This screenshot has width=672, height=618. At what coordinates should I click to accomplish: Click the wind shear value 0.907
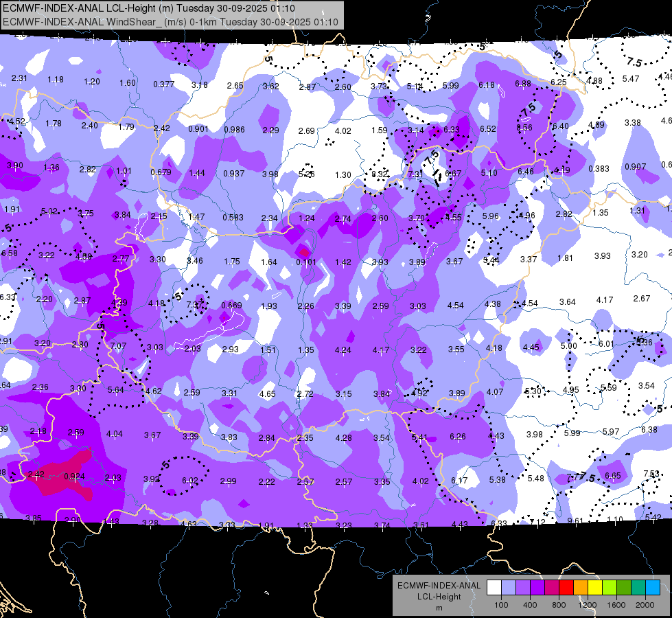[x=635, y=166]
